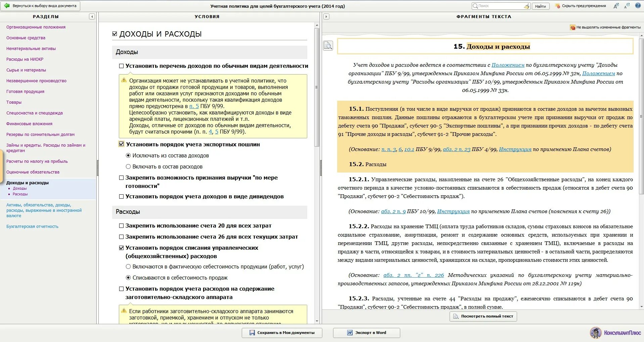
Task: Click the green back arrow icon
Action: click(7, 6)
